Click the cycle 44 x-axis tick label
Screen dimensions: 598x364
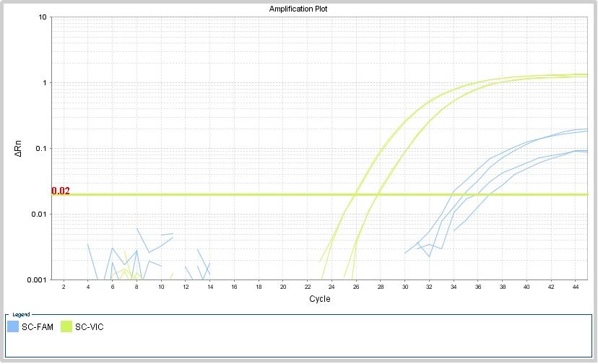[x=575, y=287]
